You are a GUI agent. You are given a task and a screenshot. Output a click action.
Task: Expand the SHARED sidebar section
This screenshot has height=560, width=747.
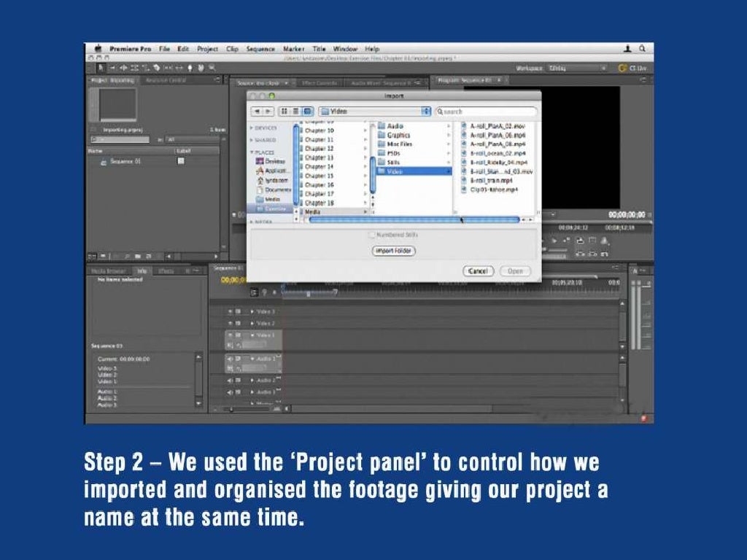[x=252, y=140]
